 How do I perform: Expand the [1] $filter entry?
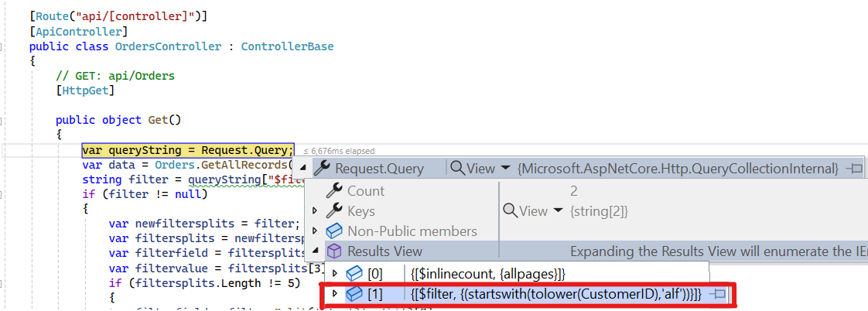pos(334,294)
